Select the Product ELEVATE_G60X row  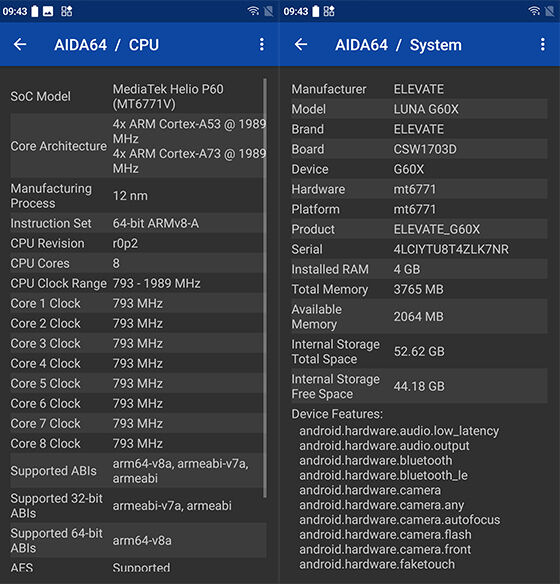(x=419, y=229)
